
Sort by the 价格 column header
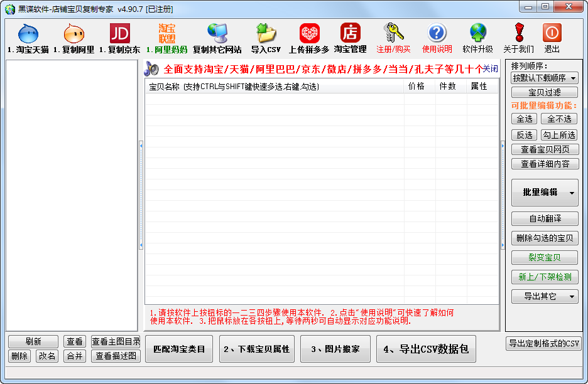coord(420,87)
